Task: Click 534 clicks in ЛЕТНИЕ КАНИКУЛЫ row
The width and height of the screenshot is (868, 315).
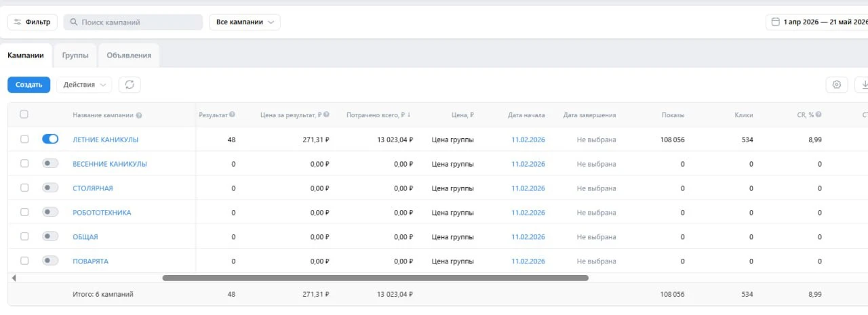Action: 747,140
